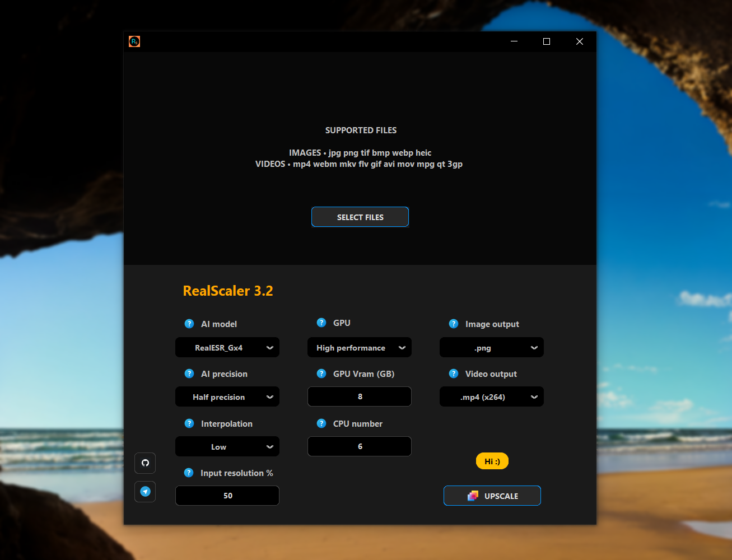Expand the Video output format dropdown
Screen dimensions: 732x560
tap(491, 396)
